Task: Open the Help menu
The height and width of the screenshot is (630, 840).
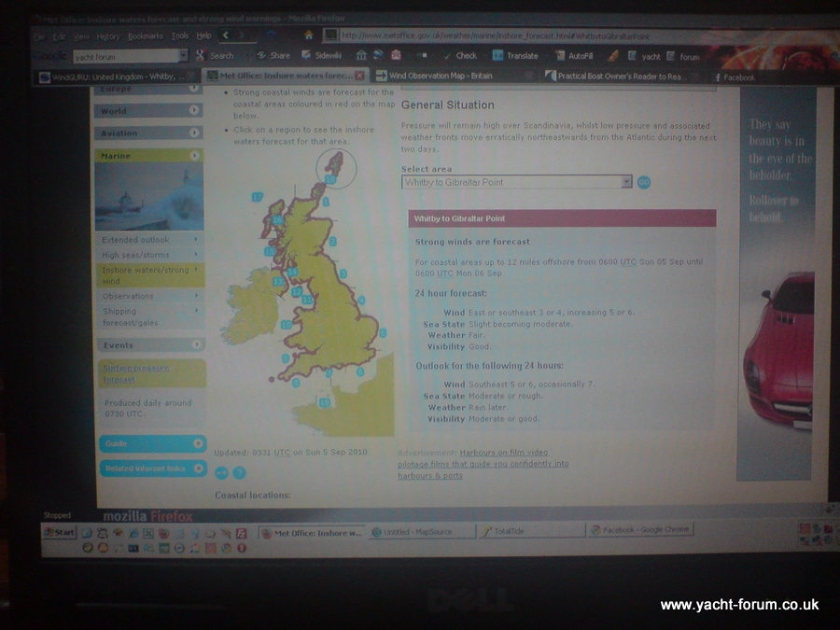Action: point(203,35)
